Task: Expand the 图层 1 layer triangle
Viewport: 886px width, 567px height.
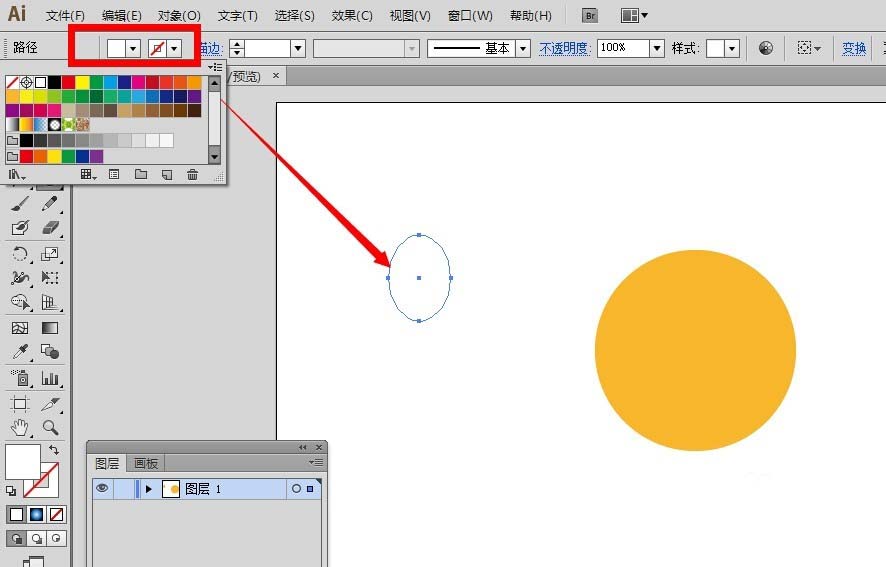Action: point(149,489)
